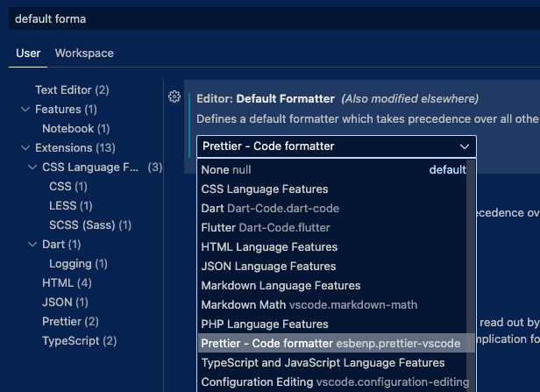Choose Dart Dart-Code.dart-code formatter

[x=332, y=208]
